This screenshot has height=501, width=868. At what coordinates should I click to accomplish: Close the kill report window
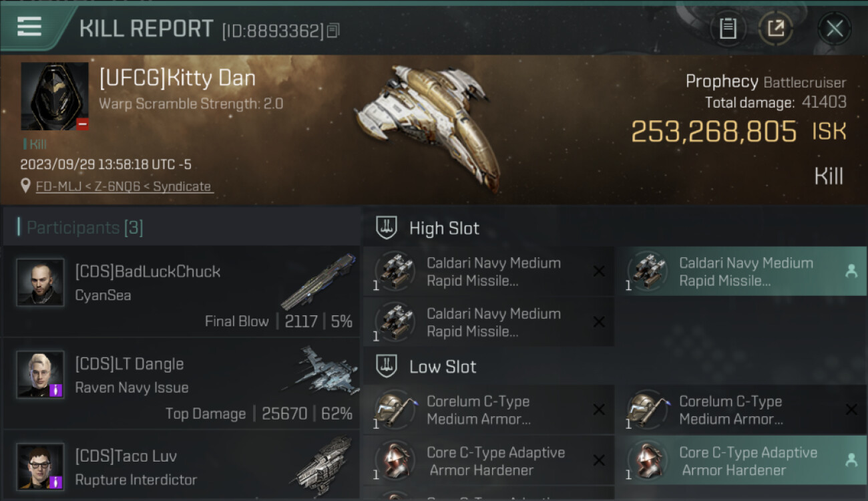click(835, 29)
